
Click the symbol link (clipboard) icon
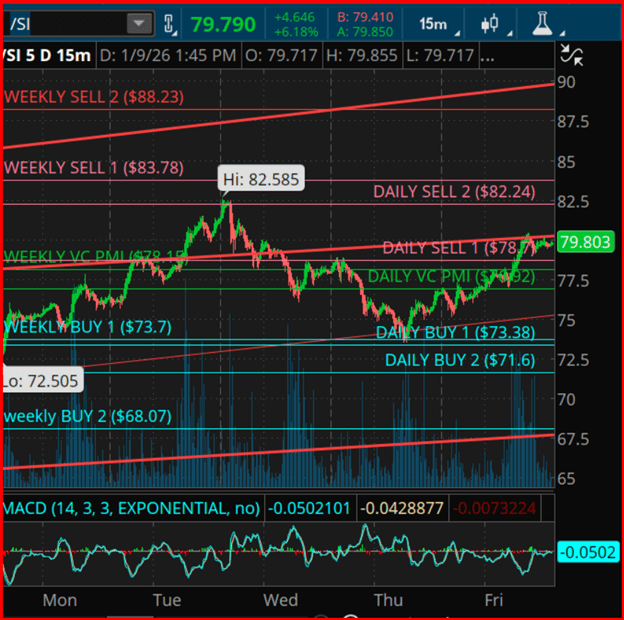pyautogui.click(x=169, y=23)
